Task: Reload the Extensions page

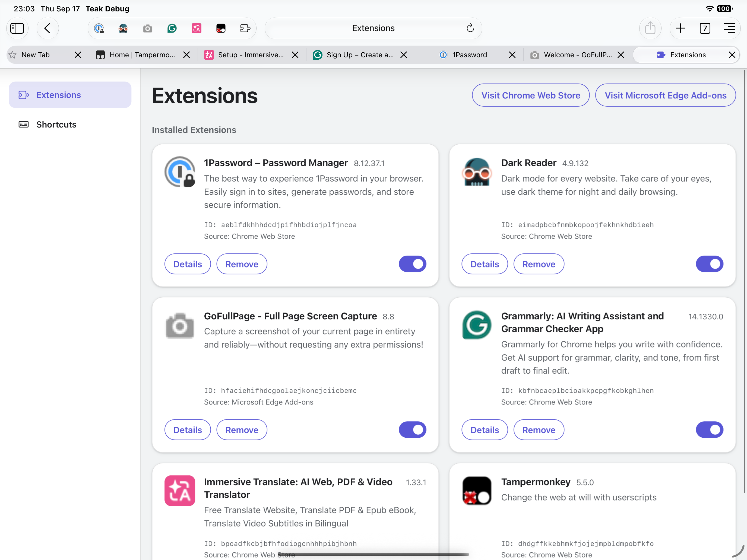Action: pyautogui.click(x=470, y=28)
